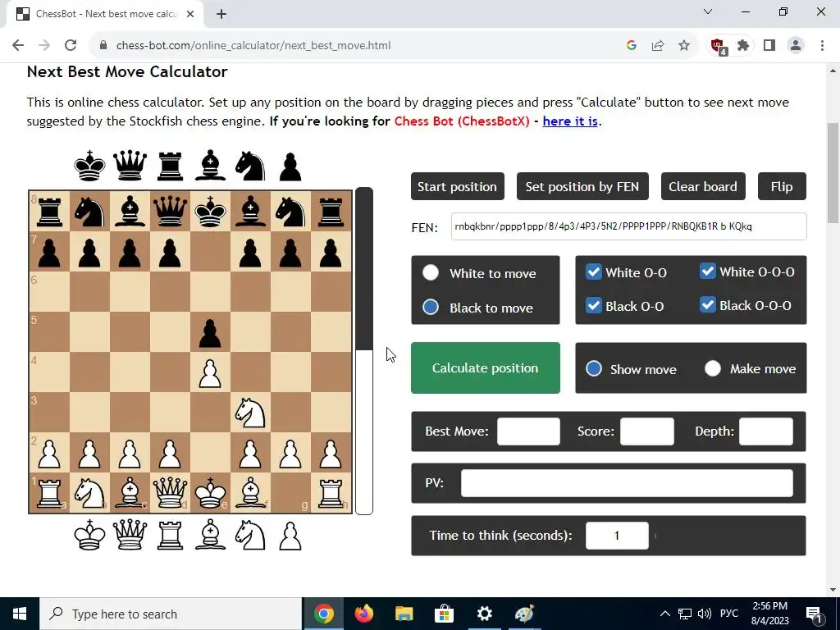This screenshot has width=840, height=630.
Task: Share this page from the address bar
Action: coord(658,46)
